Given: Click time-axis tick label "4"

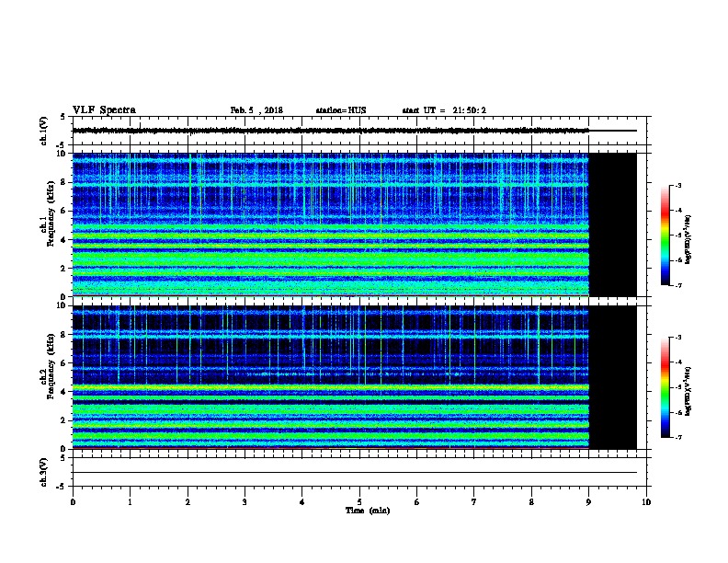Looking at the screenshot, I should click(302, 502).
